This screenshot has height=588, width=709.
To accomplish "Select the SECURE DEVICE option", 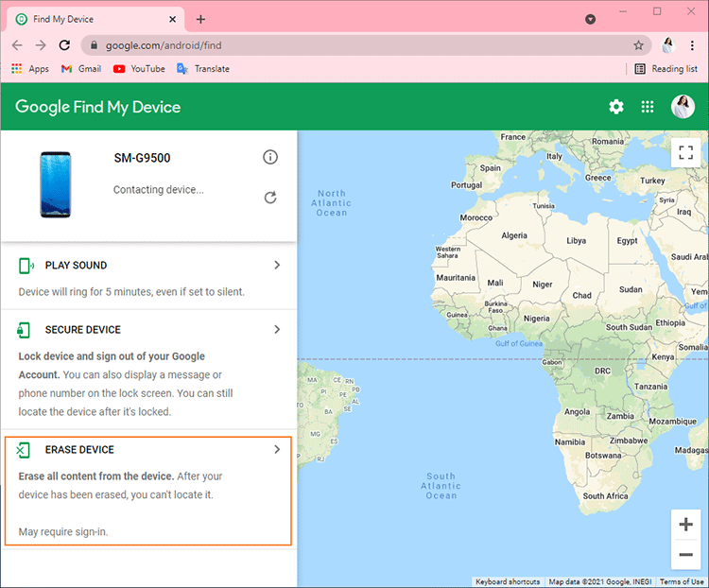I will coord(148,370).
